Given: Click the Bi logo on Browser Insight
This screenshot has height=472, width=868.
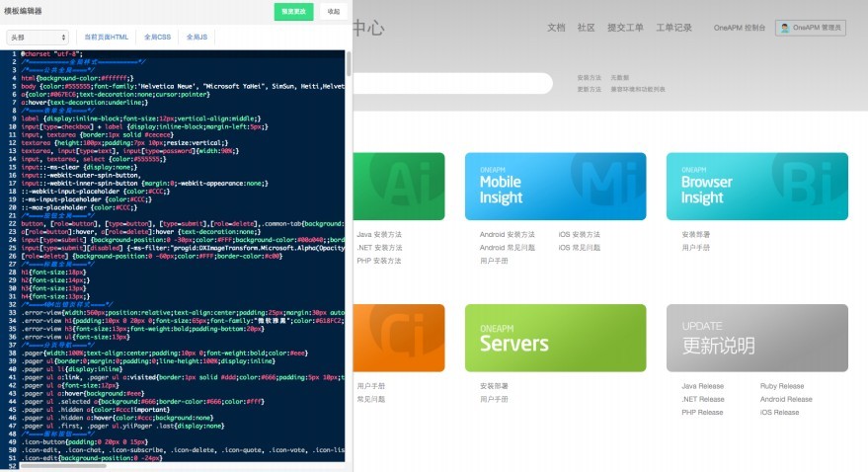Looking at the screenshot, I should (812, 182).
